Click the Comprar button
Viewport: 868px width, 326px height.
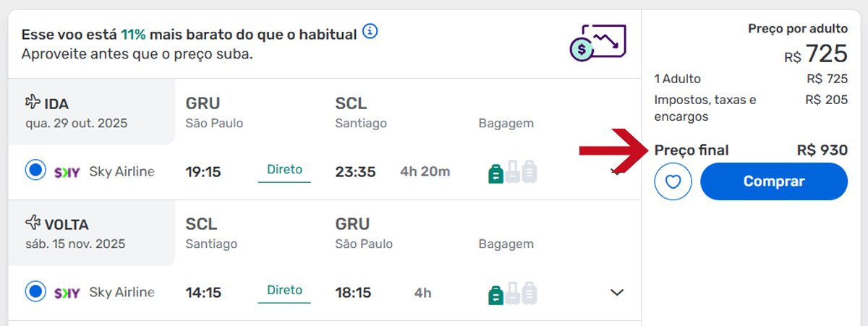(x=774, y=181)
